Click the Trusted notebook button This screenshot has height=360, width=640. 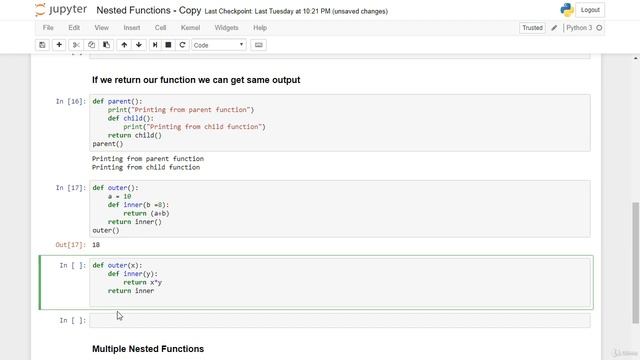point(532,28)
